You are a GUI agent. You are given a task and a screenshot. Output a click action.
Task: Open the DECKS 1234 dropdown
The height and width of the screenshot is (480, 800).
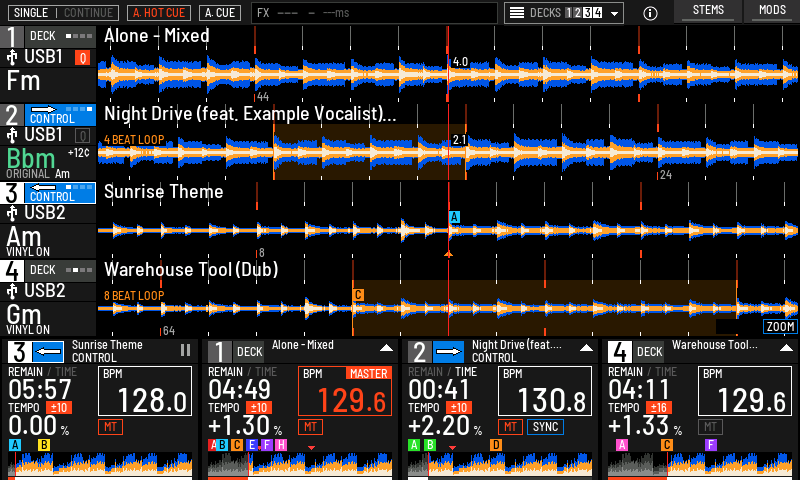(x=565, y=13)
